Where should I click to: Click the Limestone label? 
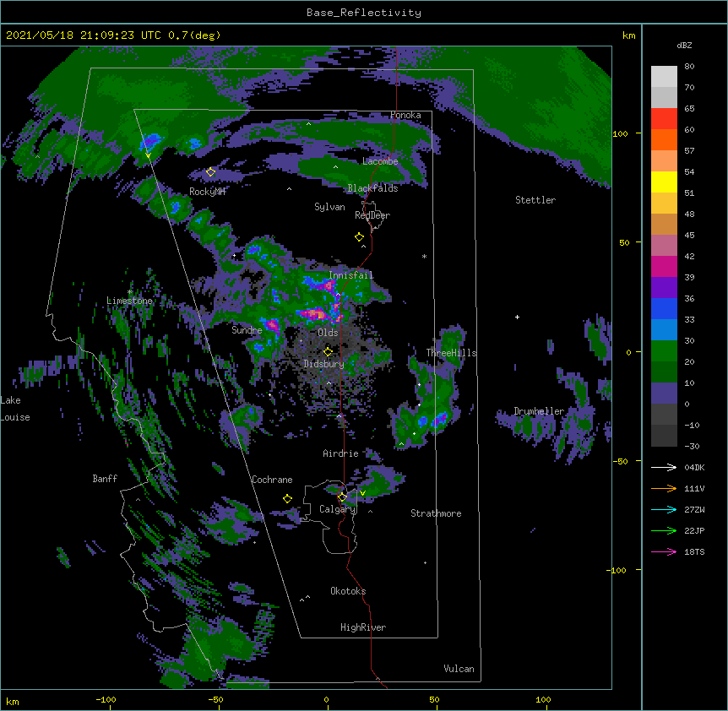click(129, 301)
